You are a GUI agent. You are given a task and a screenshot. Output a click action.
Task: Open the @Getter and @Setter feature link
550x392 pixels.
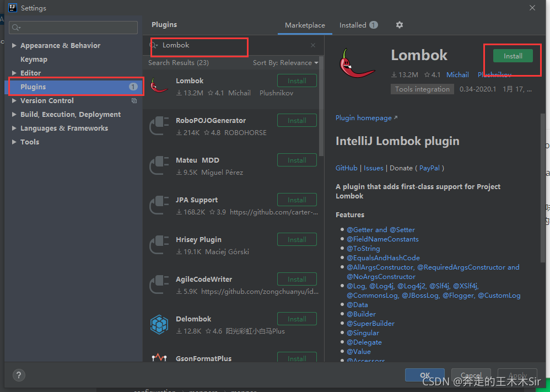click(x=381, y=230)
